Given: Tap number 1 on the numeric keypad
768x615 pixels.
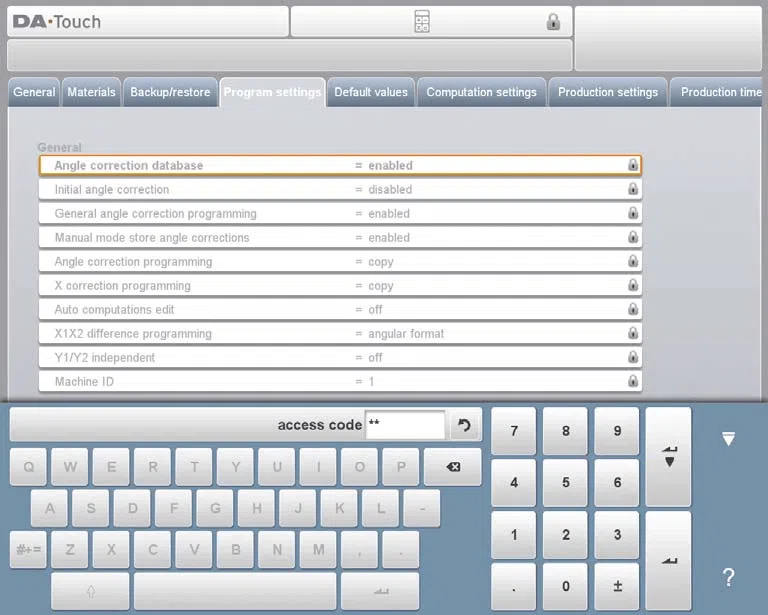Looking at the screenshot, I should click(514, 535).
